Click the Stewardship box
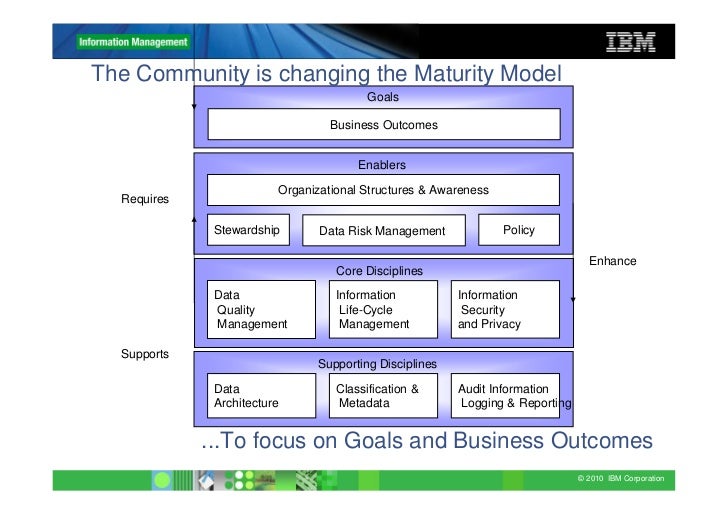This screenshot has width=728, height=515. (248, 230)
